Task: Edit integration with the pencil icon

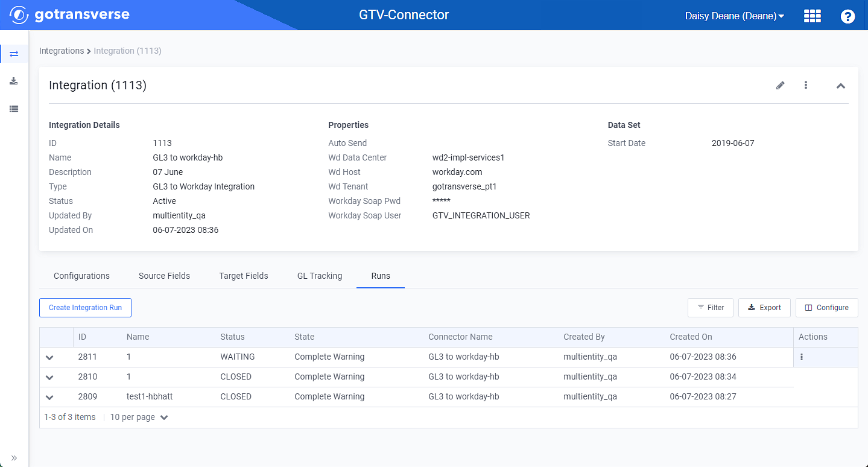Action: [x=780, y=85]
